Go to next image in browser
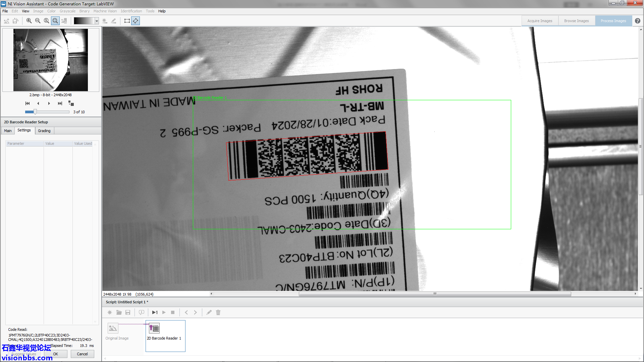 click(49, 103)
